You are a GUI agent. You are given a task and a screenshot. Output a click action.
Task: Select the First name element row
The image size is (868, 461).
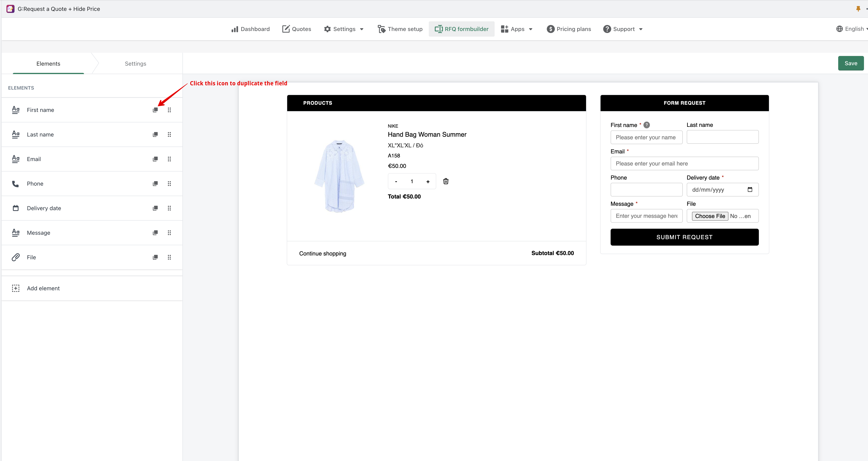[92, 110]
